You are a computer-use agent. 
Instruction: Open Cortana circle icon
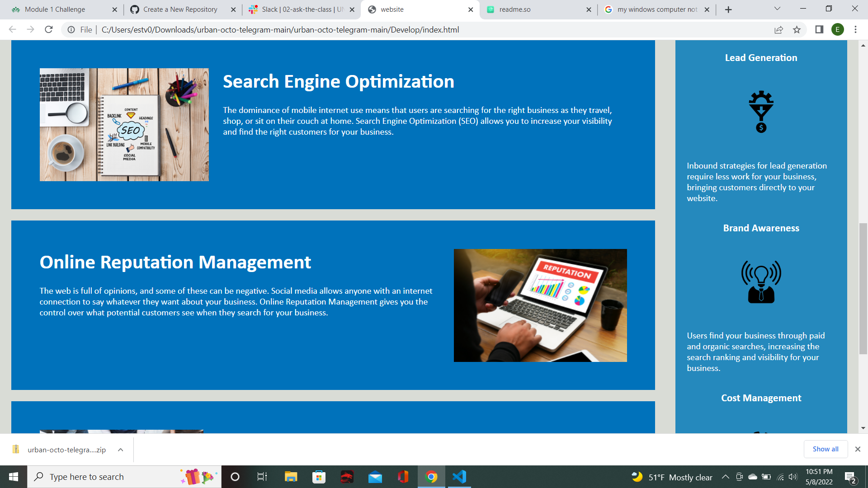click(x=235, y=477)
